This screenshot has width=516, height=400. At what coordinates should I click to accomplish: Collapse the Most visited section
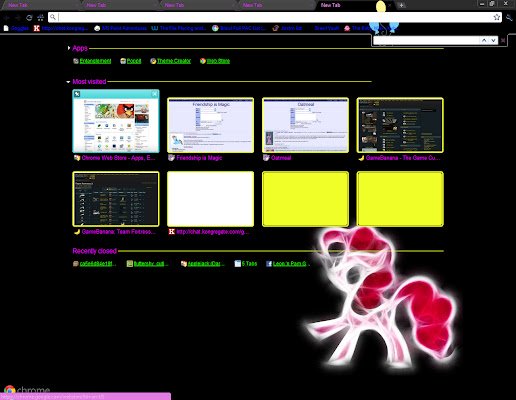68,82
